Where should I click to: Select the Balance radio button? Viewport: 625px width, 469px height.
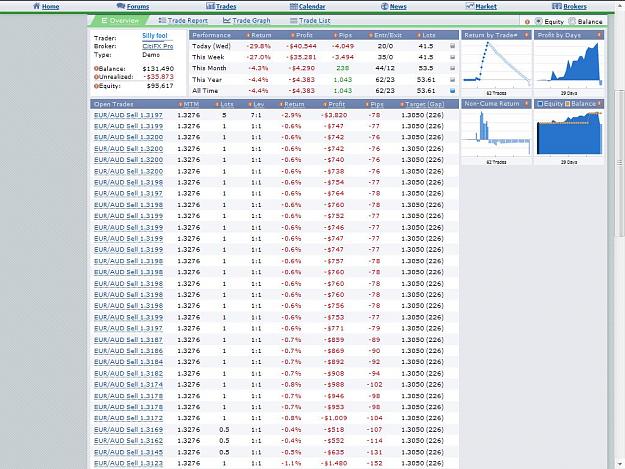[572, 21]
